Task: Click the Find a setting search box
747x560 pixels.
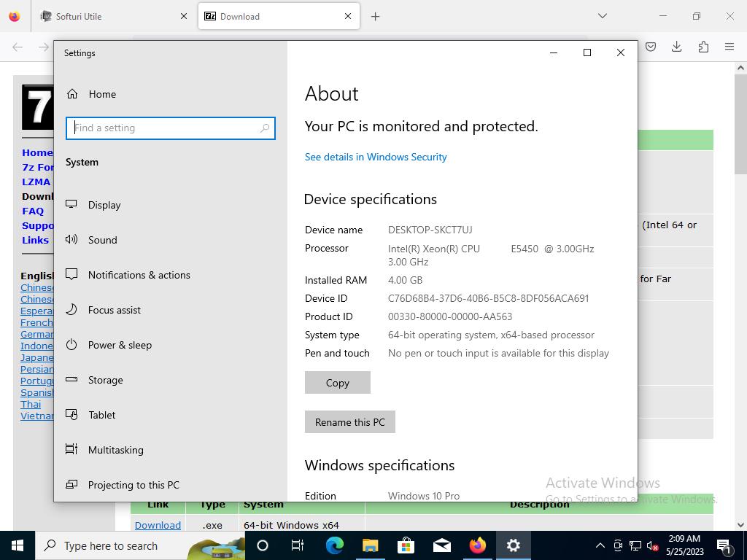Action: 166,128
